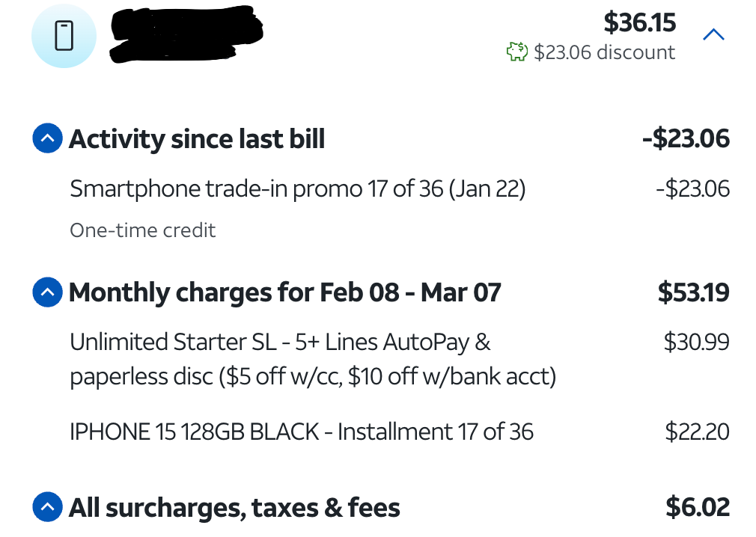
Task: Click Smartphone trade-in promo 17 of 36 line
Action: [297, 189]
